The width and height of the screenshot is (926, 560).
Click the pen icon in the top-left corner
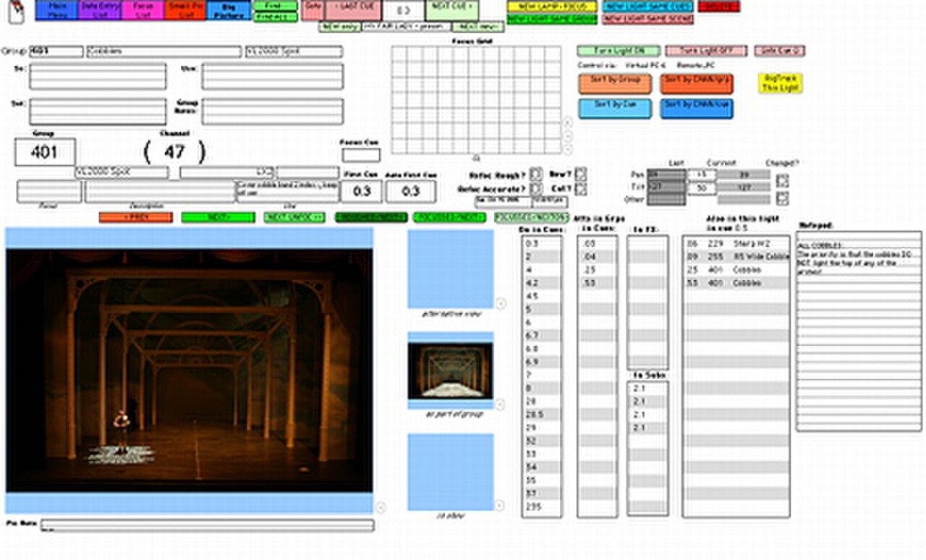[x=17, y=11]
